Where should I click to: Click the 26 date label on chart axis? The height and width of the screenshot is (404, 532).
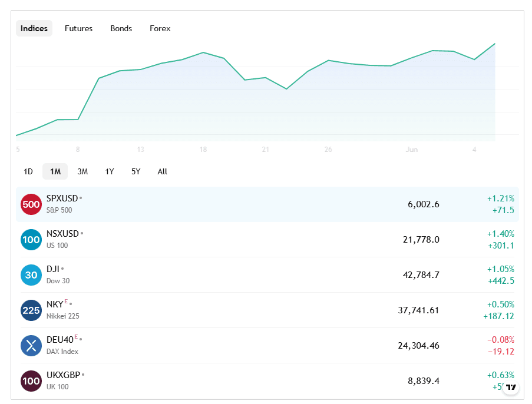point(328,149)
